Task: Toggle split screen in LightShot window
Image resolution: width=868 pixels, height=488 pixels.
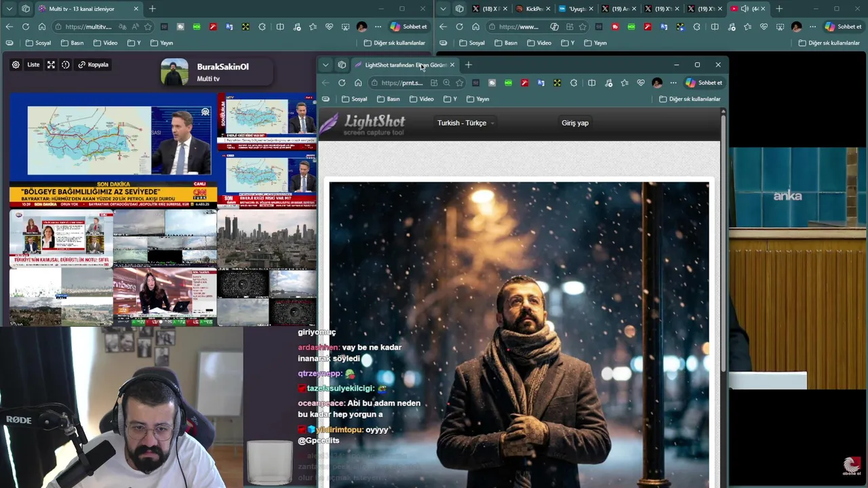Action: [592, 83]
